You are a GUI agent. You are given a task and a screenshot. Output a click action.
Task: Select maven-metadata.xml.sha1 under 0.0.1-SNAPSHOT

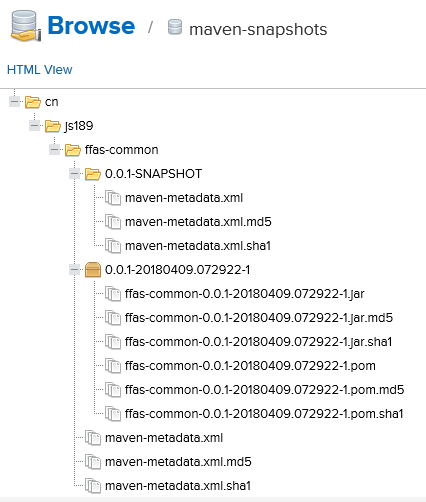(198, 246)
